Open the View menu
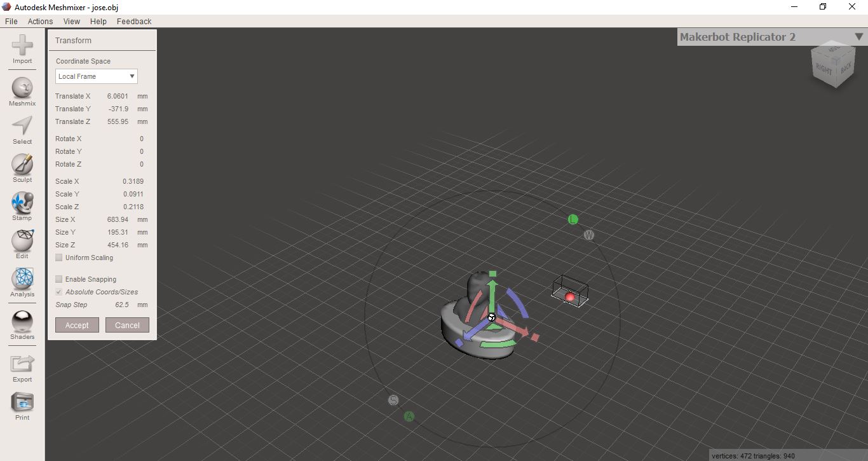Viewport: 868px width, 461px height. pos(72,21)
